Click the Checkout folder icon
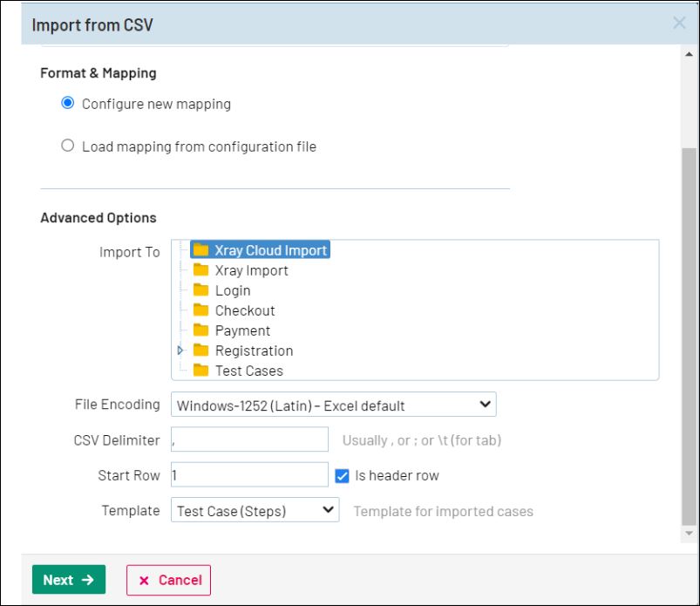Image resolution: width=700 pixels, height=606 pixels. point(200,310)
